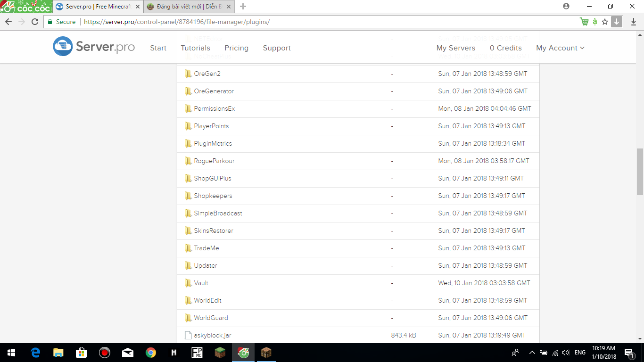The width and height of the screenshot is (644, 362).
Task: Open the Vault folder
Action: (201, 283)
